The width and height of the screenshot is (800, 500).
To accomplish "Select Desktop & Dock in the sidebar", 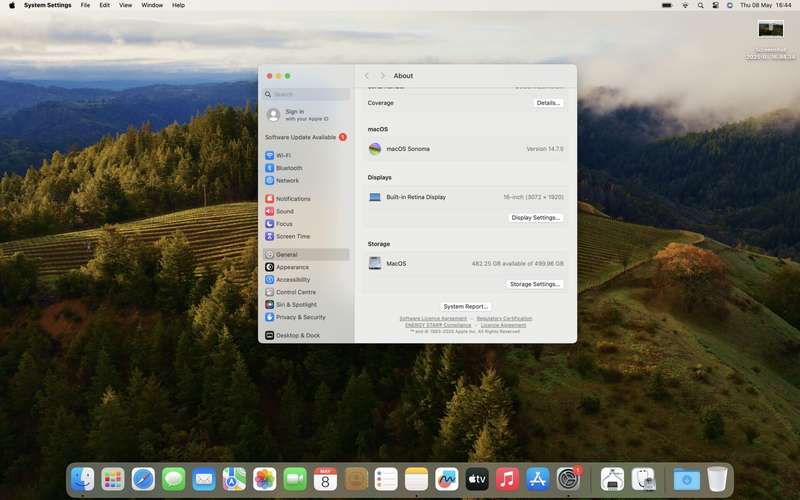I will [306, 335].
